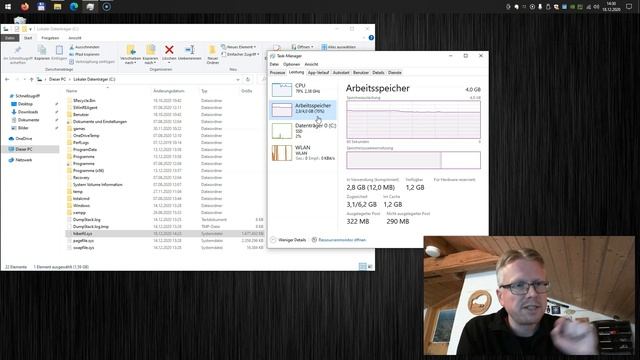This screenshot has width=640, height=360.
Task: Switch to Details tab in Task Manager
Action: pyautogui.click(x=378, y=73)
